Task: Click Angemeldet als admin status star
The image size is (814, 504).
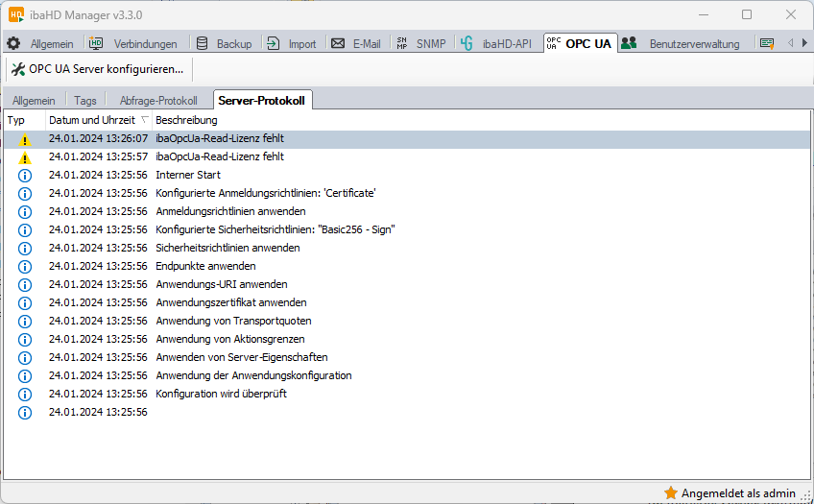Action: 671,492
